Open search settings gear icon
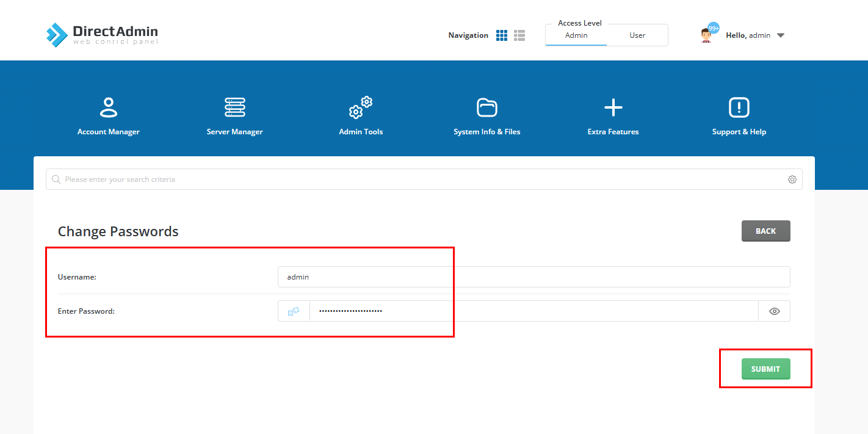The image size is (868, 434). (792, 179)
